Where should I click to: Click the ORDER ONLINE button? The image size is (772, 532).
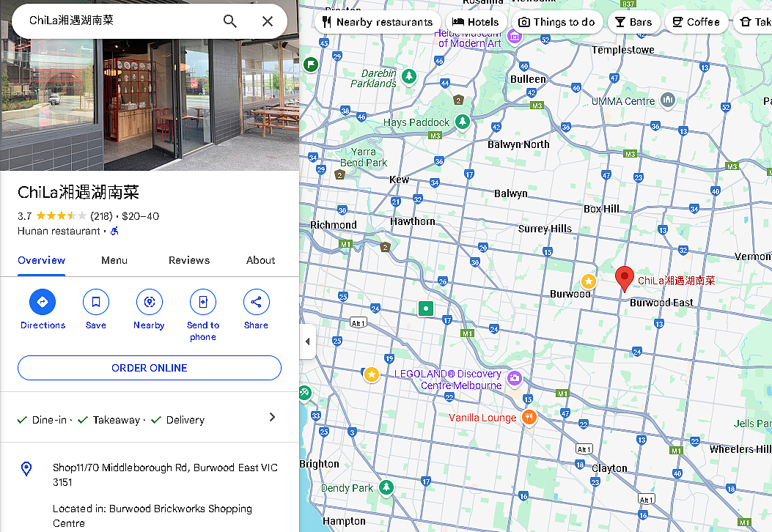coord(149,368)
